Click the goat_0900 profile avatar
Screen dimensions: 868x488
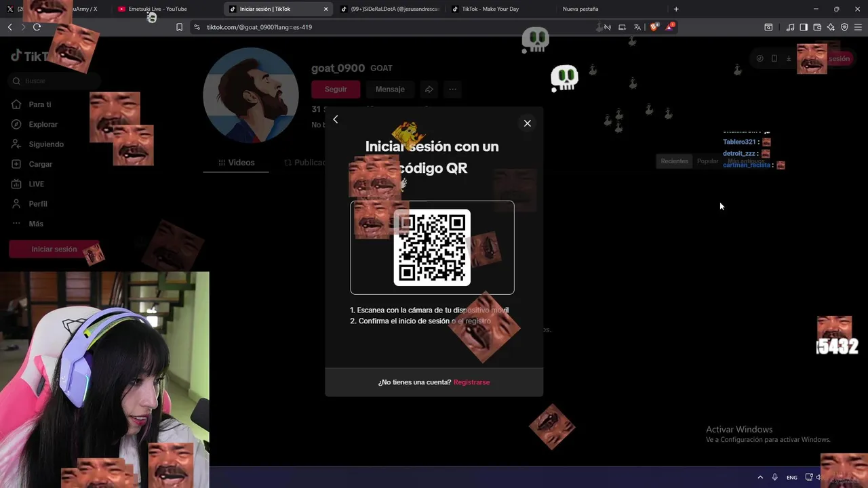point(251,95)
